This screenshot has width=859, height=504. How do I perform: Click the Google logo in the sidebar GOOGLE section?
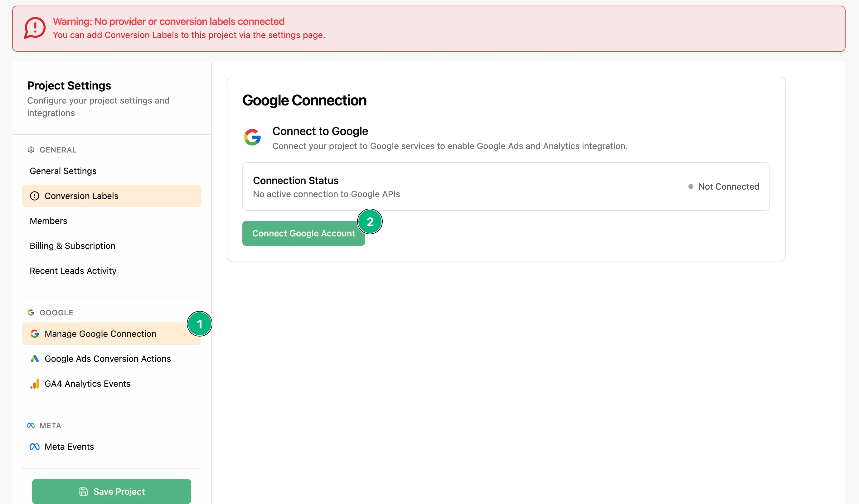point(31,313)
